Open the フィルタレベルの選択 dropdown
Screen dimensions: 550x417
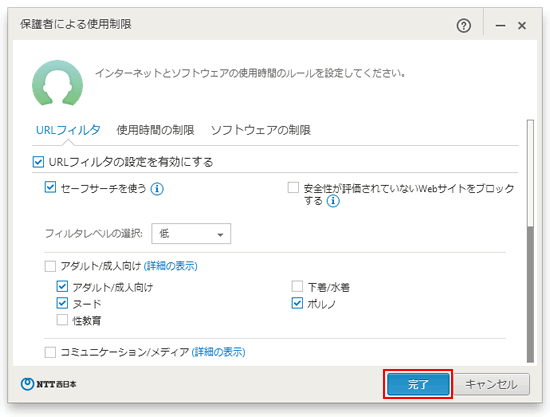pyautogui.click(x=191, y=234)
